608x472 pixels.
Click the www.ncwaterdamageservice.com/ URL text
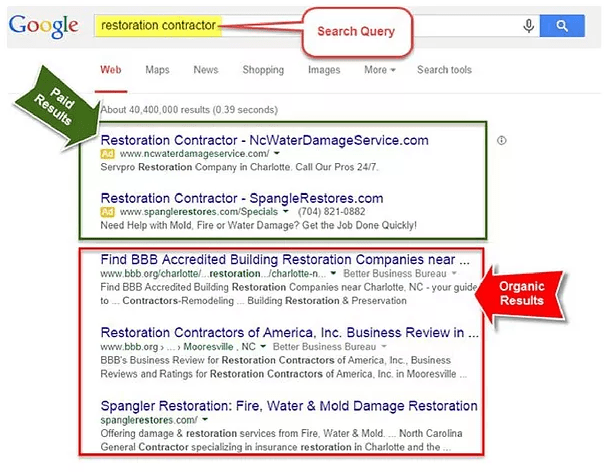(195, 154)
